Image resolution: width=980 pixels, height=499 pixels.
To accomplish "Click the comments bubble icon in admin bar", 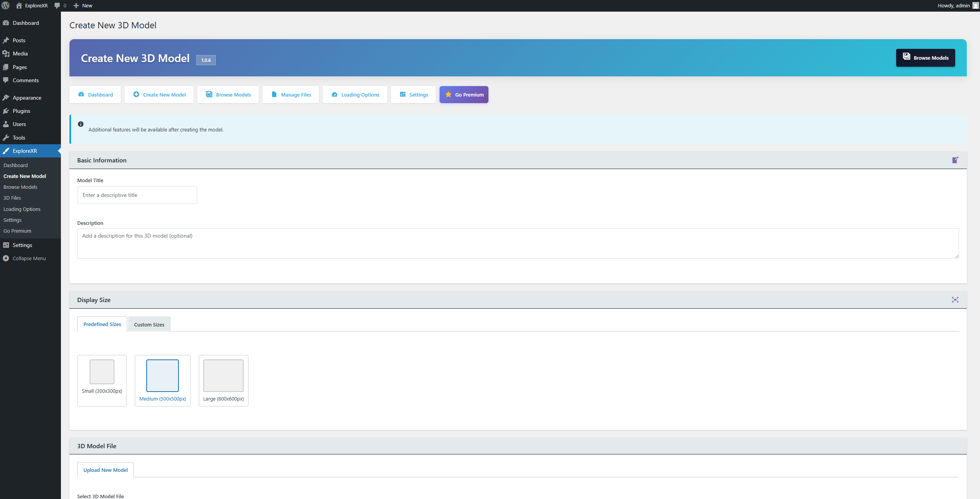I will click(x=57, y=5).
